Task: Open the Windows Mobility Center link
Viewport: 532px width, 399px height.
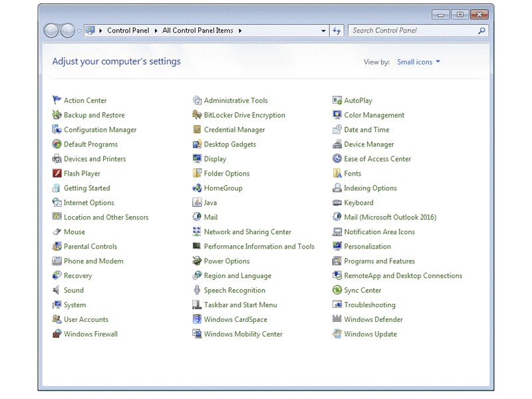Action: click(x=243, y=334)
